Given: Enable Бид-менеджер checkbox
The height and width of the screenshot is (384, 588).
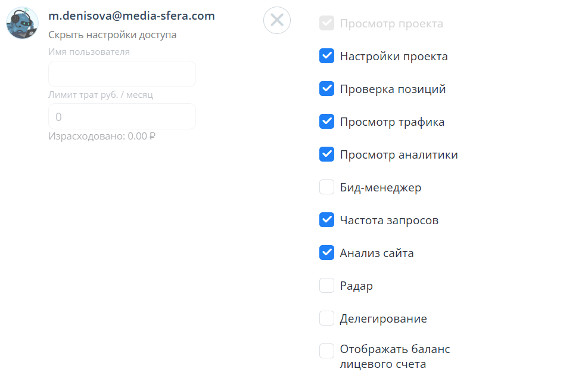Looking at the screenshot, I should coord(326,187).
